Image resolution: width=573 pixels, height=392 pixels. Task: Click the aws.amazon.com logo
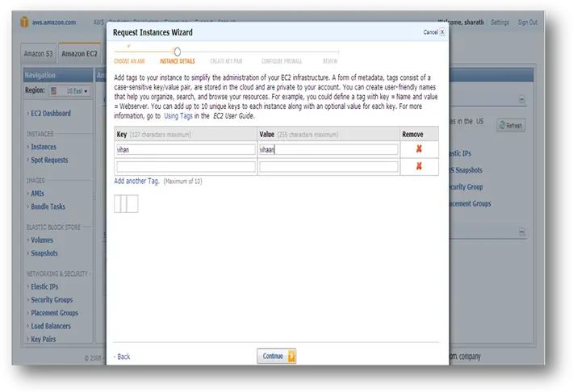pyautogui.click(x=48, y=22)
